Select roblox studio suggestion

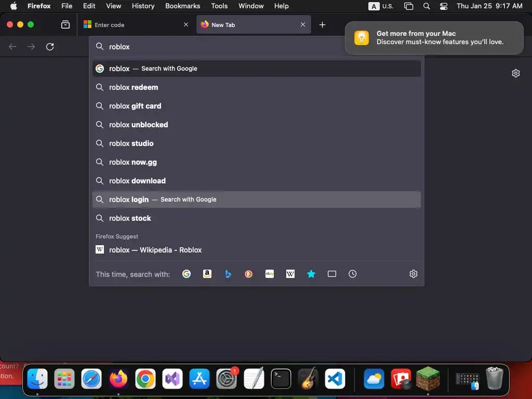point(257,143)
